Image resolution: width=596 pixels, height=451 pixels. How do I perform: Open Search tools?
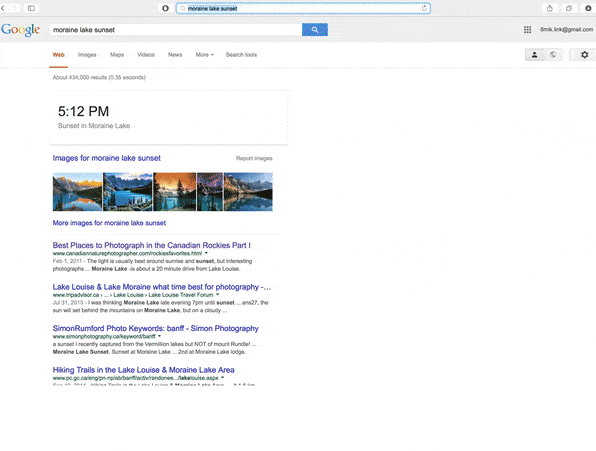pos(241,55)
